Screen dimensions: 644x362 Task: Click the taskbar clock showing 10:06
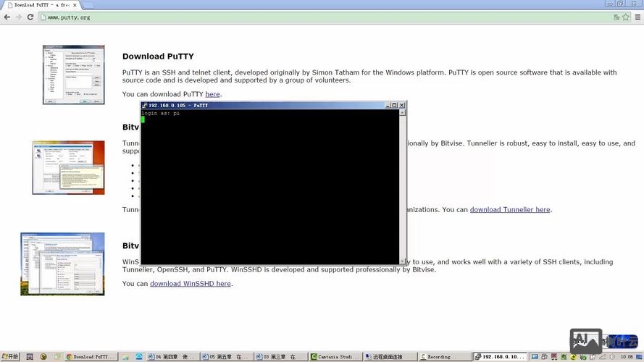pos(627,357)
